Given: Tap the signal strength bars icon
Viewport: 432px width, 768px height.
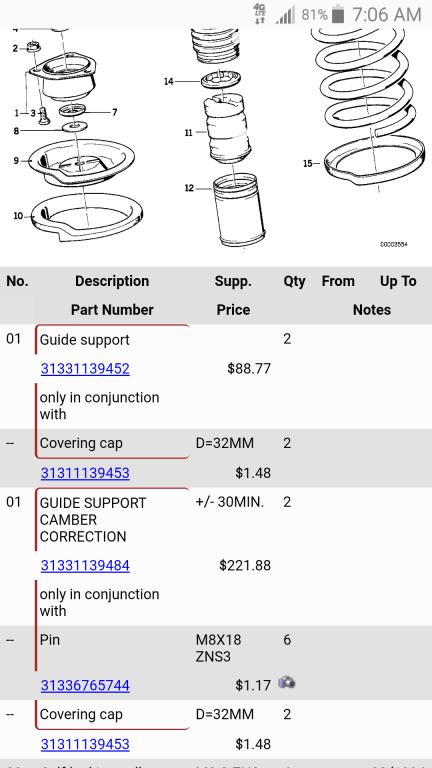Looking at the screenshot, I should click(285, 15).
